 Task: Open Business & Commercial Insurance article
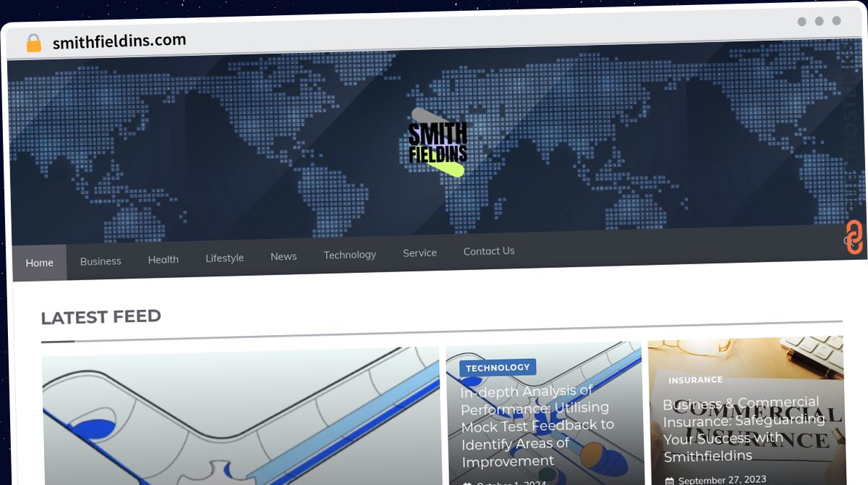(x=744, y=429)
